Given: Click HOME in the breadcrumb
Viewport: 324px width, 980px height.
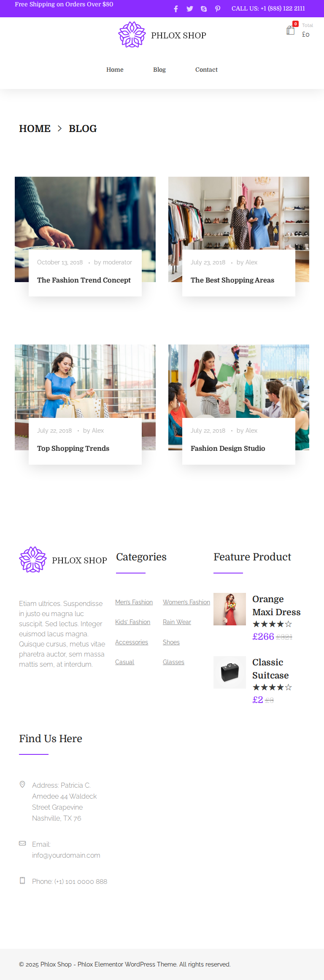Looking at the screenshot, I should (x=35, y=129).
